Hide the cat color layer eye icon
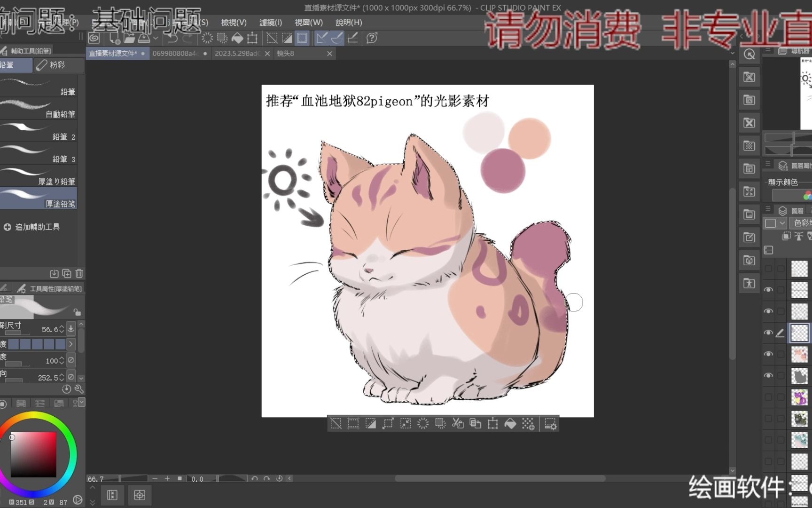This screenshot has width=812, height=508. [x=768, y=354]
